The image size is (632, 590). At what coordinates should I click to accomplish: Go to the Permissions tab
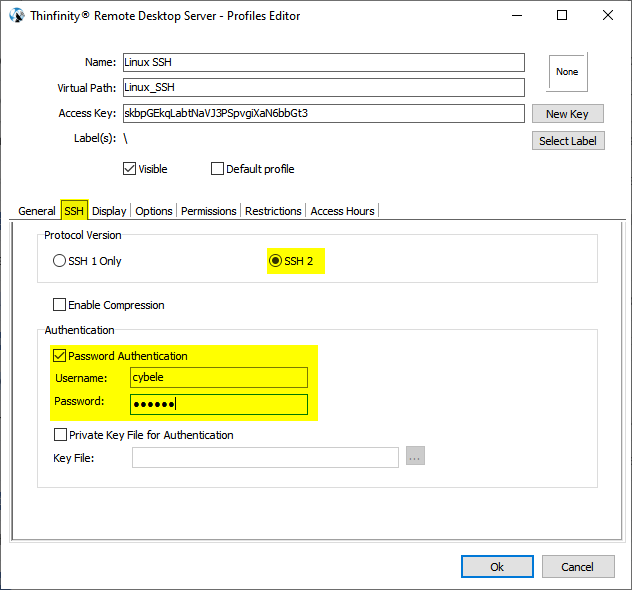(x=208, y=211)
